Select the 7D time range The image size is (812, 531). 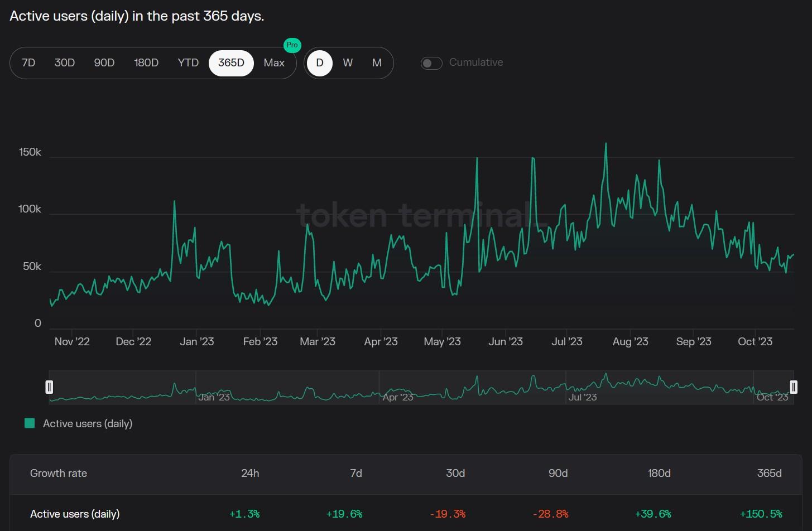tap(28, 62)
